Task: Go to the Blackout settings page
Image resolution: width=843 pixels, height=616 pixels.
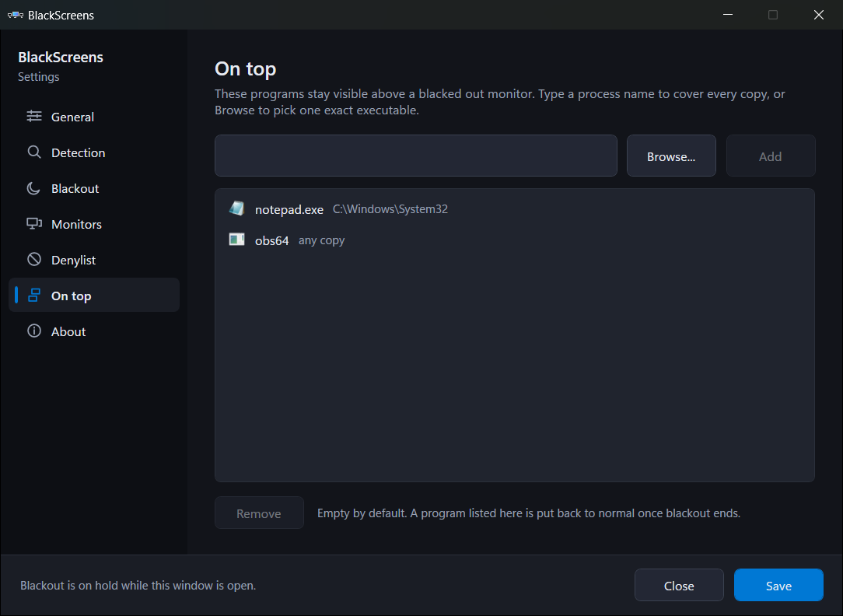Action: tap(94, 189)
